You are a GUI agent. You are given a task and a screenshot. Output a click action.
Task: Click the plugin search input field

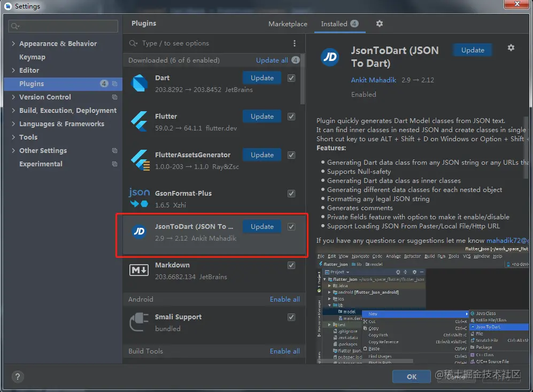(214, 43)
